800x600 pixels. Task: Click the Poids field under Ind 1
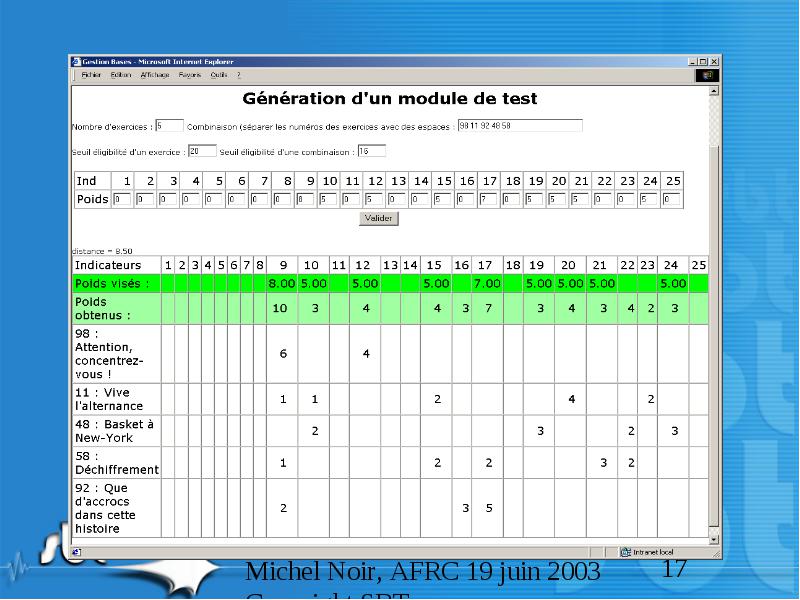click(121, 199)
